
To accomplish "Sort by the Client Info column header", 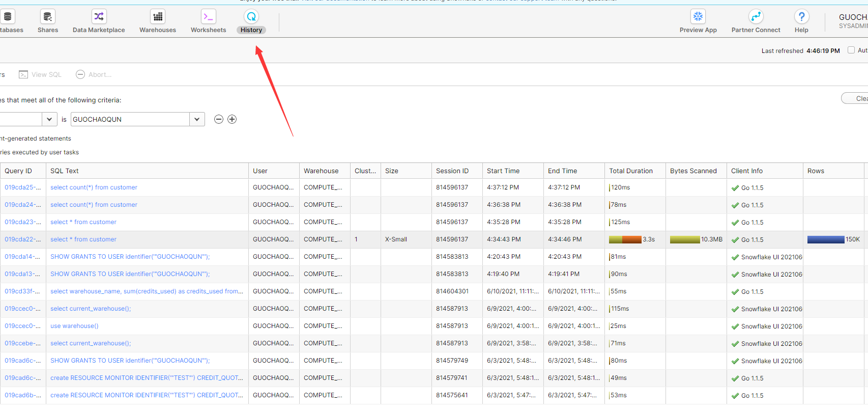I will [765, 171].
